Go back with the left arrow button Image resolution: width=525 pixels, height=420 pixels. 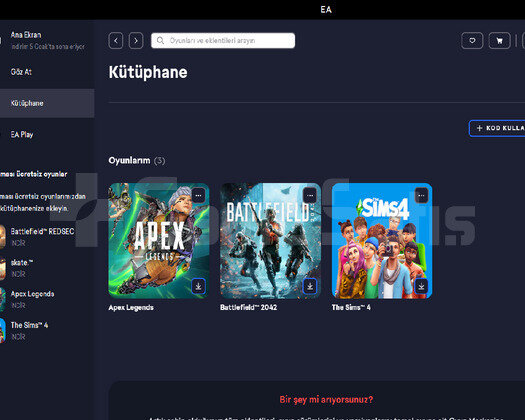coord(116,41)
